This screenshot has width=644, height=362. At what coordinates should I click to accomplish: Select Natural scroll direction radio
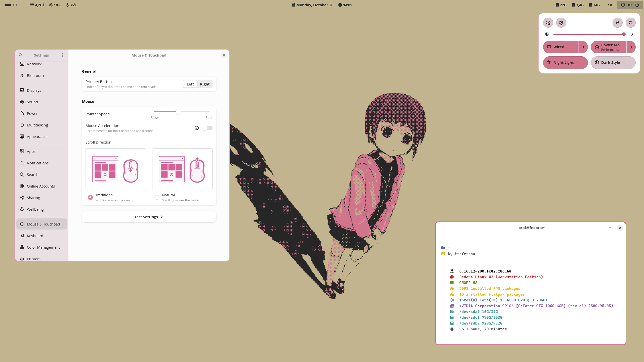157,197
